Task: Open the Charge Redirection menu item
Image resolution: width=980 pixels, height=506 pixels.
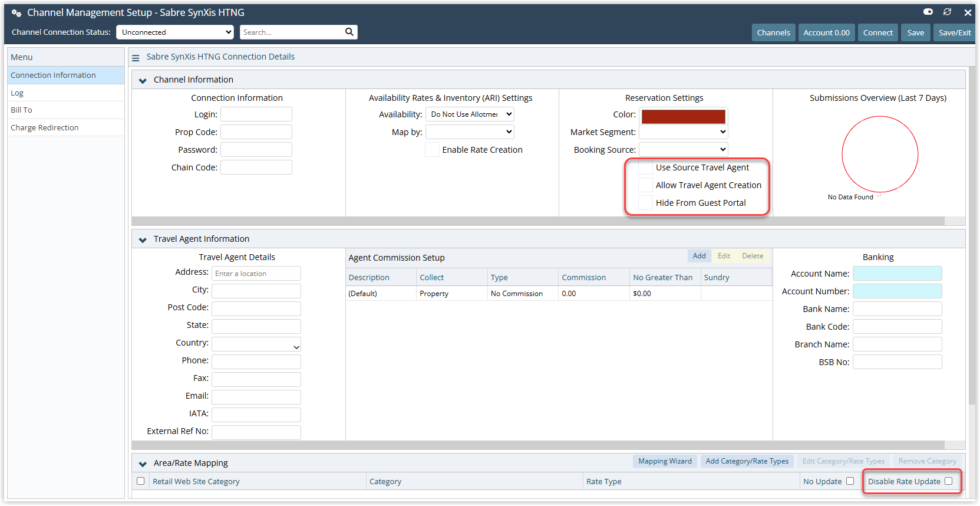Action: click(x=66, y=127)
